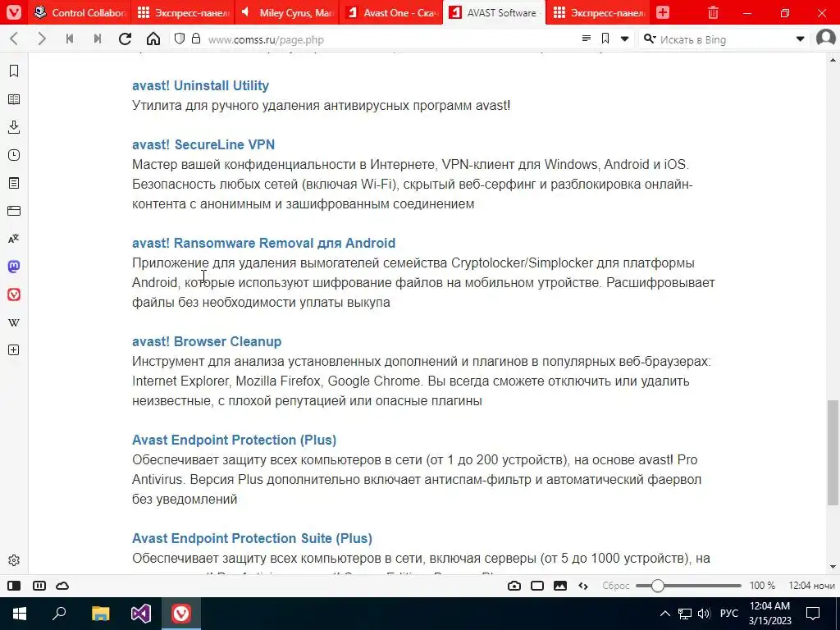Open the reader view icon
Viewport: 840px width, 630px height.
coord(587,39)
